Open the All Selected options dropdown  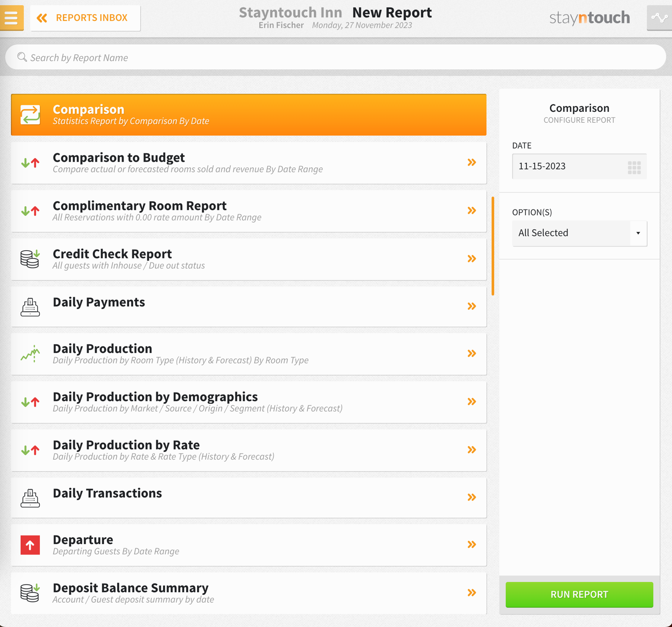[579, 233]
